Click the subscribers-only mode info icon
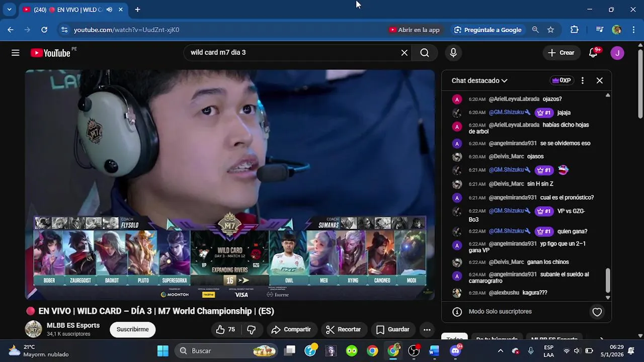 coord(457,312)
